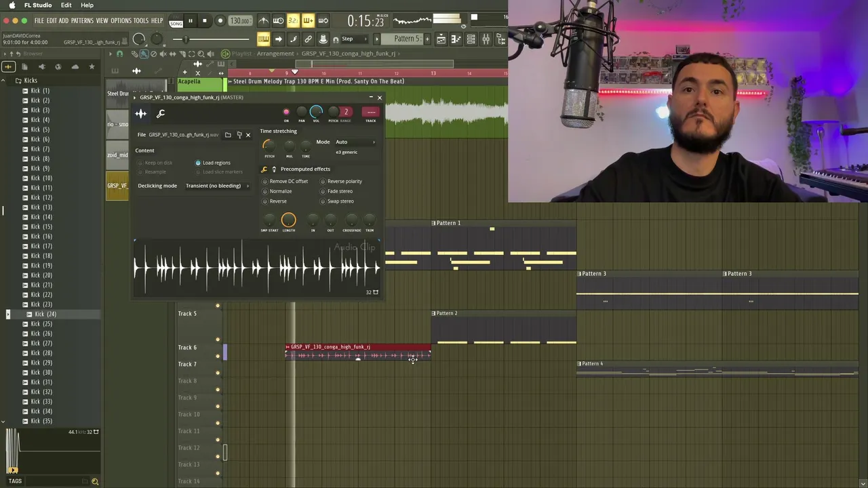Toggle the channel ON light
Viewport: 868px width, 488px height.
tap(286, 112)
